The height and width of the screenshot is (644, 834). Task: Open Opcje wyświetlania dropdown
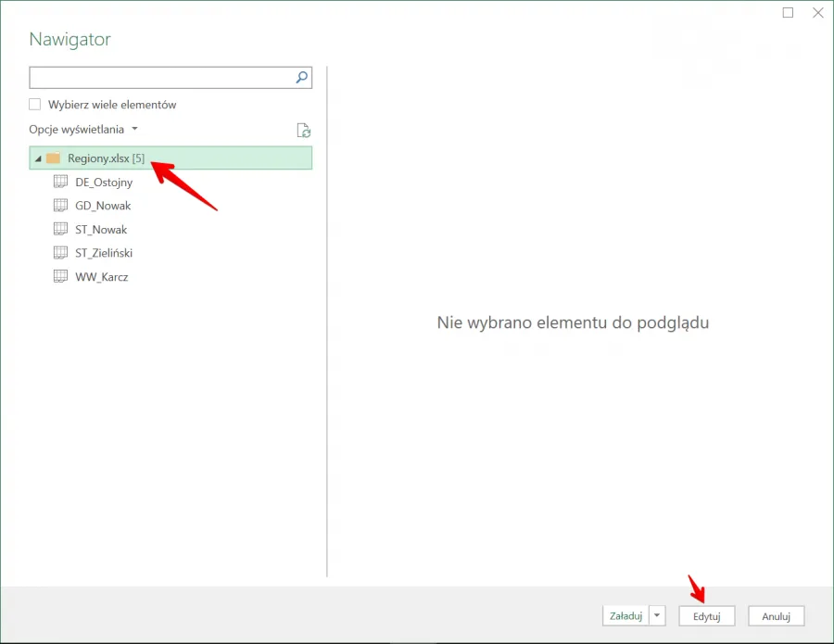tap(83, 130)
